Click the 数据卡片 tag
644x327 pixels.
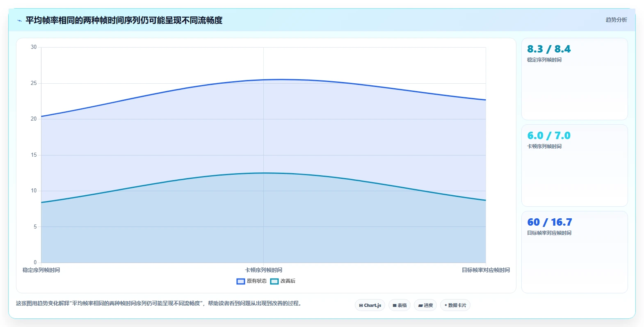click(455, 305)
